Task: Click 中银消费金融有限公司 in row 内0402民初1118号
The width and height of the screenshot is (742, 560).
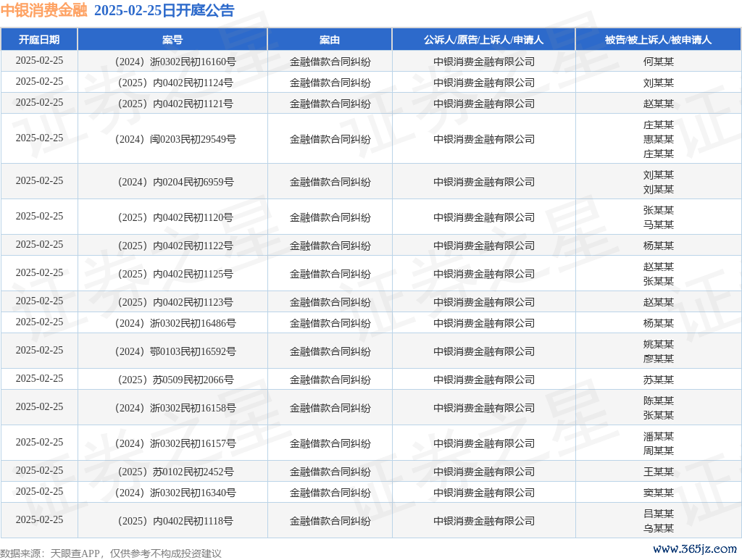Action: tap(483, 521)
